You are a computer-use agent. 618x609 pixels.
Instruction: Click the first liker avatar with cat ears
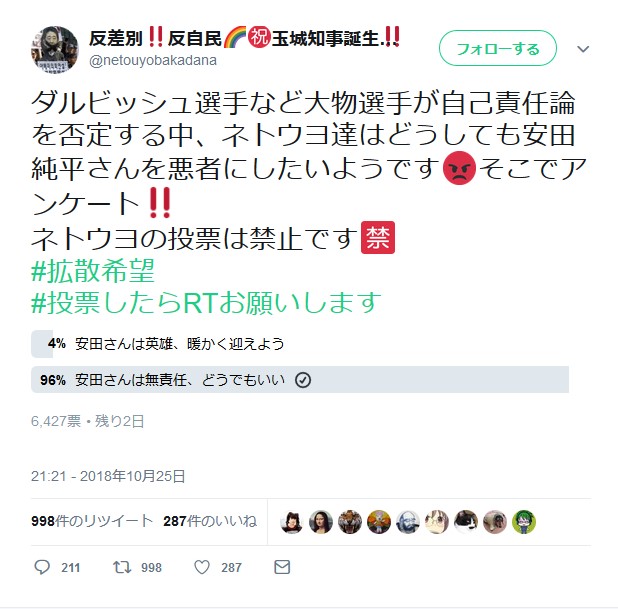[292, 522]
